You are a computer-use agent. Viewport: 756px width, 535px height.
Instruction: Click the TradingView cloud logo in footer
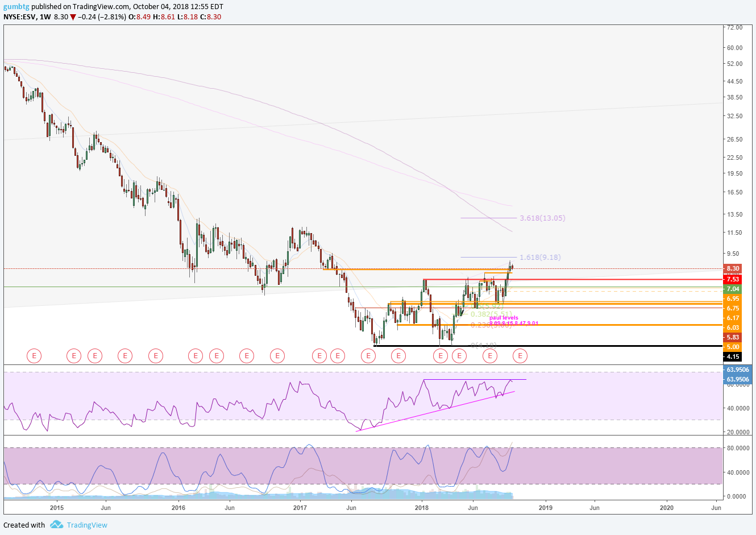click(x=56, y=525)
